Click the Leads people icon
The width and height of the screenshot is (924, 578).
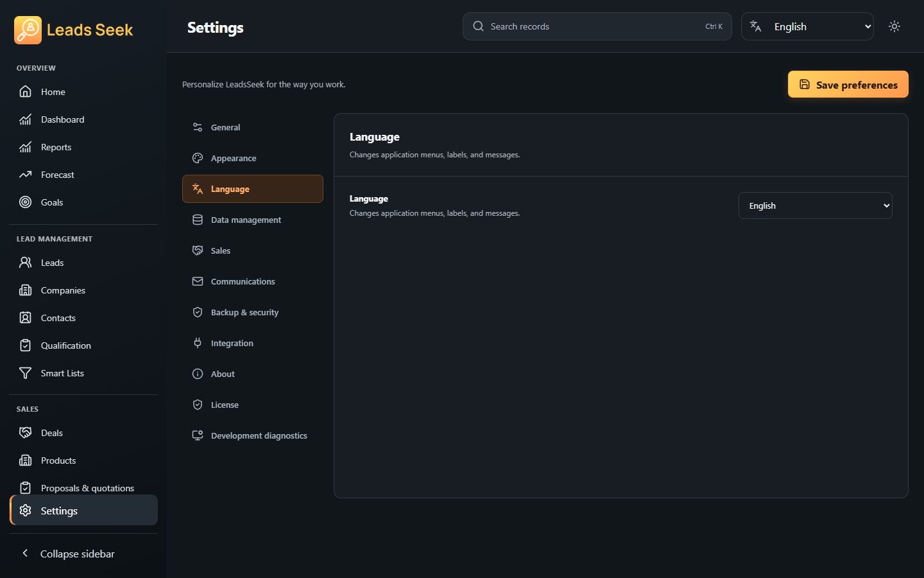(26, 263)
